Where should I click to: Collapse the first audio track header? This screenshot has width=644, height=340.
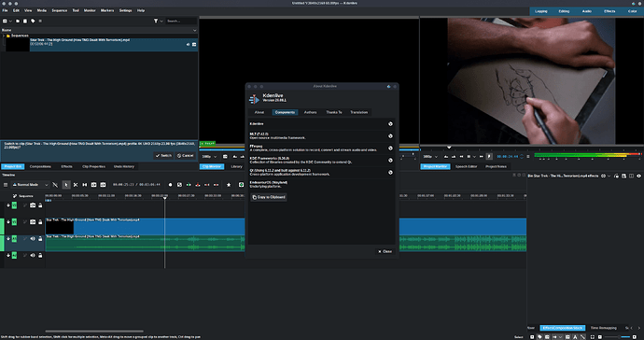point(8,239)
